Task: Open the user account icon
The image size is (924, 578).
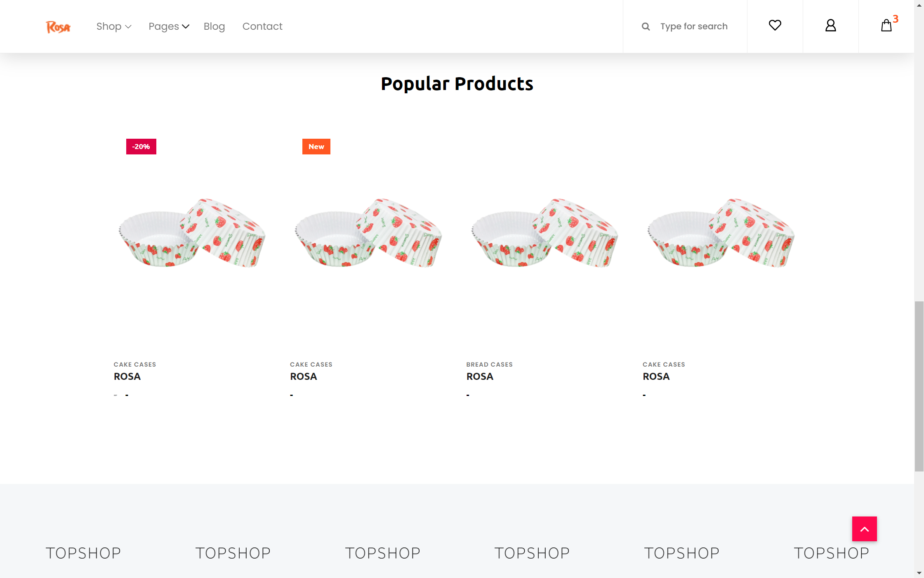Action: (830, 26)
